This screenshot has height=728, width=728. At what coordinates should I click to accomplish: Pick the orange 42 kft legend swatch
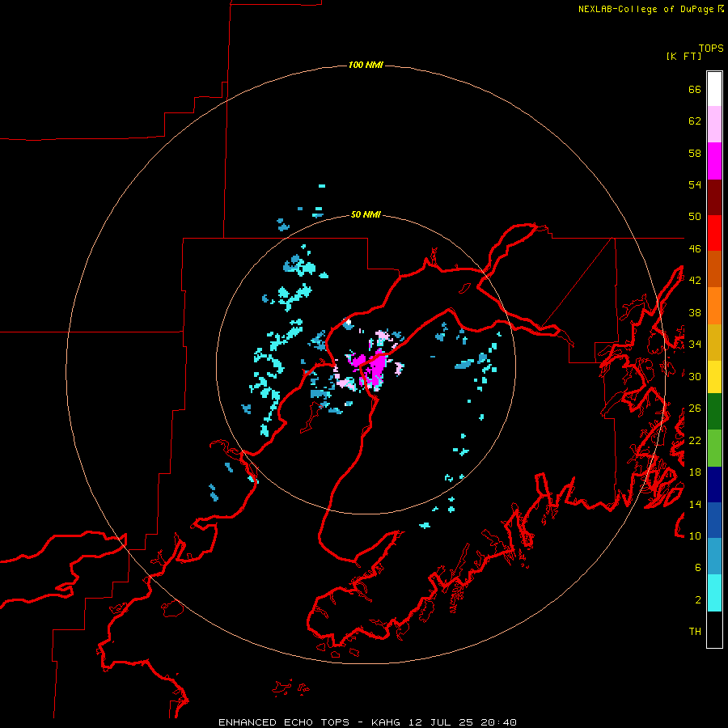(x=714, y=306)
